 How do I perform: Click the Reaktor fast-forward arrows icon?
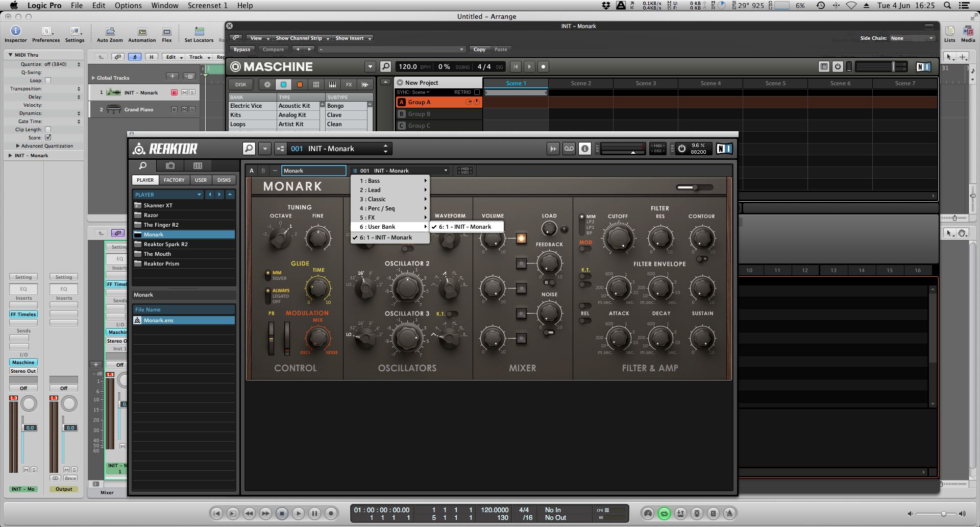pos(553,149)
